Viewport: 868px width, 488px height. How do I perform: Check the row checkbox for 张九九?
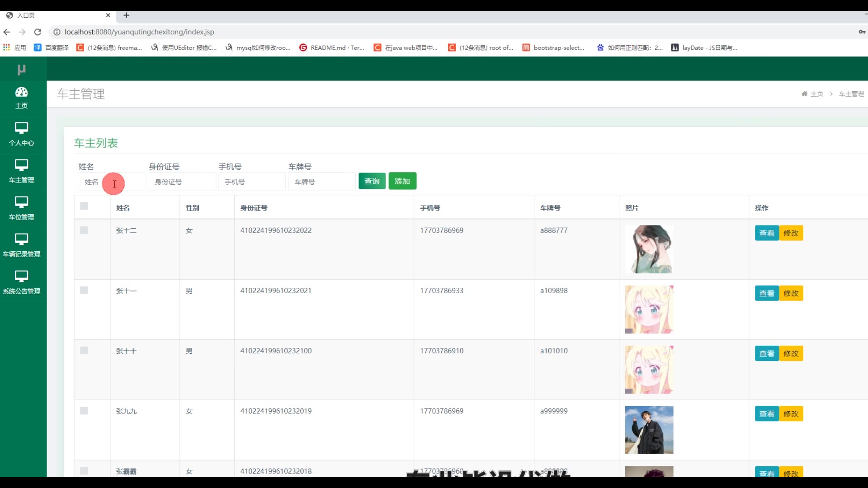(84, 411)
